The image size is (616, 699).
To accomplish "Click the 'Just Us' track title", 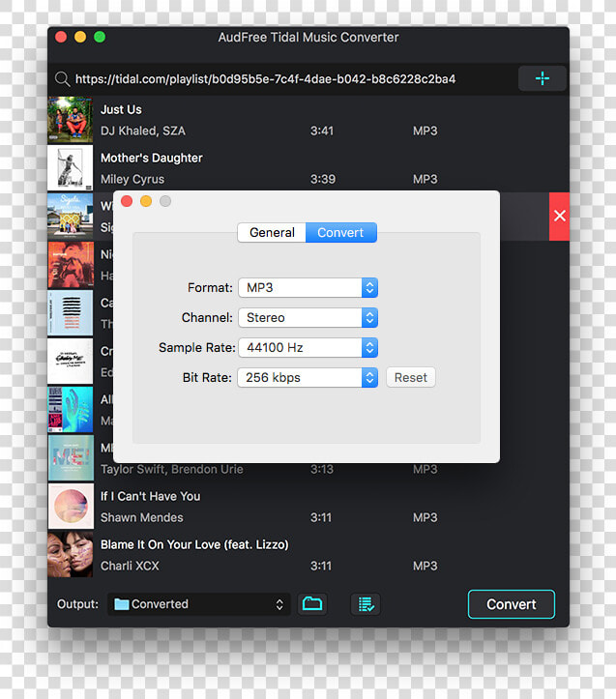I will (121, 109).
